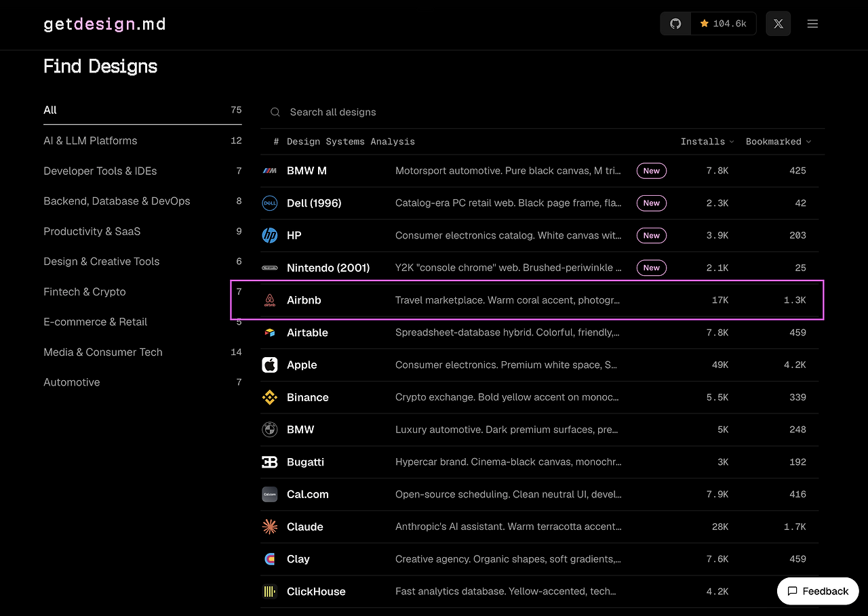
Task: Click the search magnifier icon
Action: (x=275, y=112)
